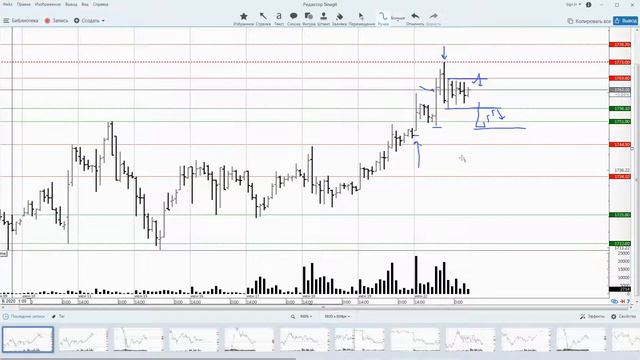Open the Sign in account dropdown
The image size is (640, 360).
click(573, 4)
